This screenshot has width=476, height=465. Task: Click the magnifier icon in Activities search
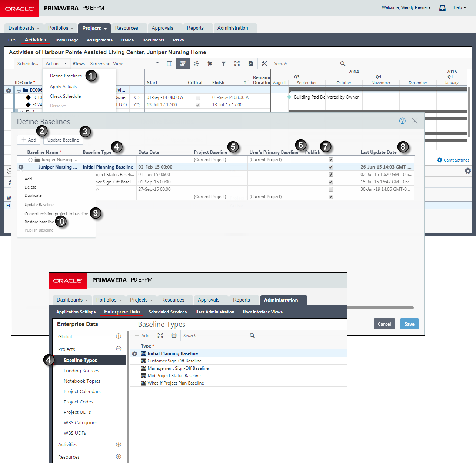click(343, 64)
